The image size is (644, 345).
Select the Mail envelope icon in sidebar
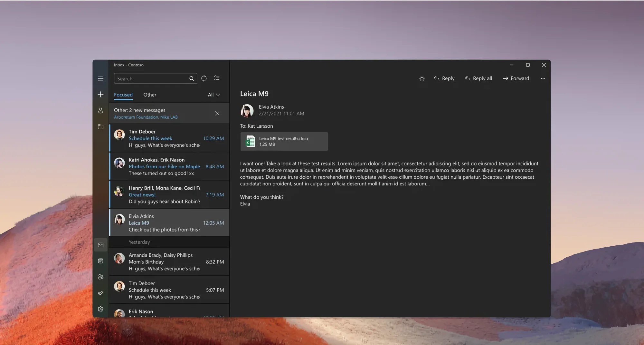click(x=100, y=244)
